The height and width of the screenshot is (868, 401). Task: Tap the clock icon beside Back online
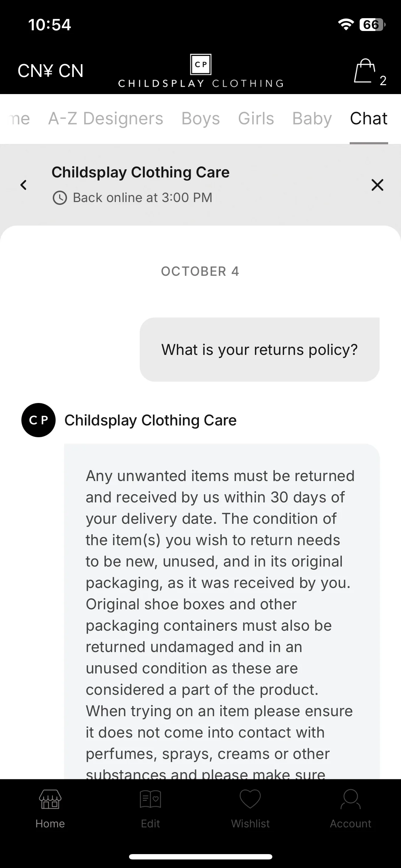(x=60, y=198)
